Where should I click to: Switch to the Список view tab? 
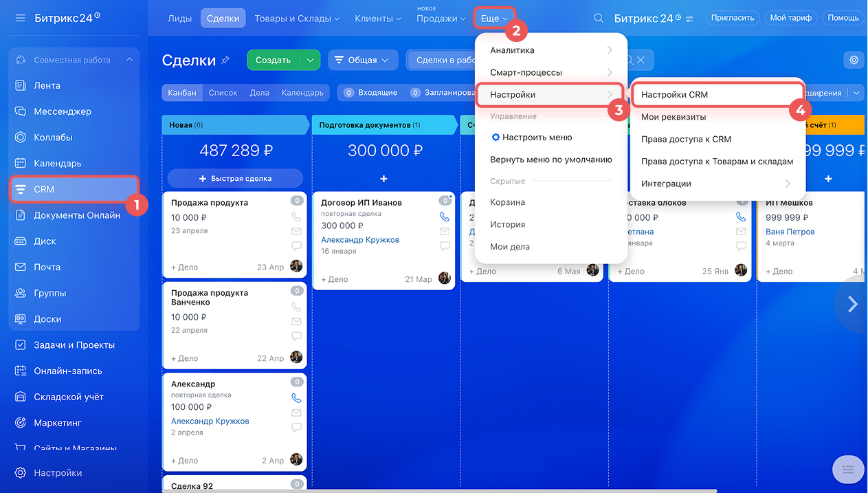223,93
